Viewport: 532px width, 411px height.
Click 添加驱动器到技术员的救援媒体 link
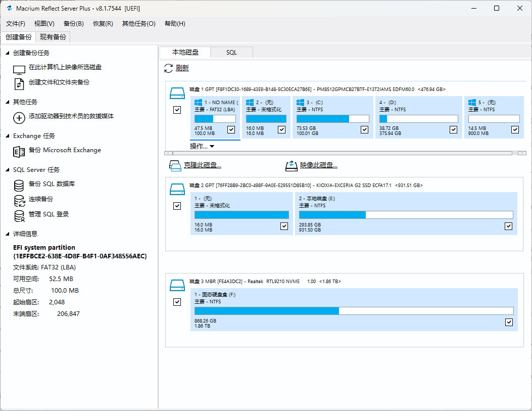click(x=71, y=116)
